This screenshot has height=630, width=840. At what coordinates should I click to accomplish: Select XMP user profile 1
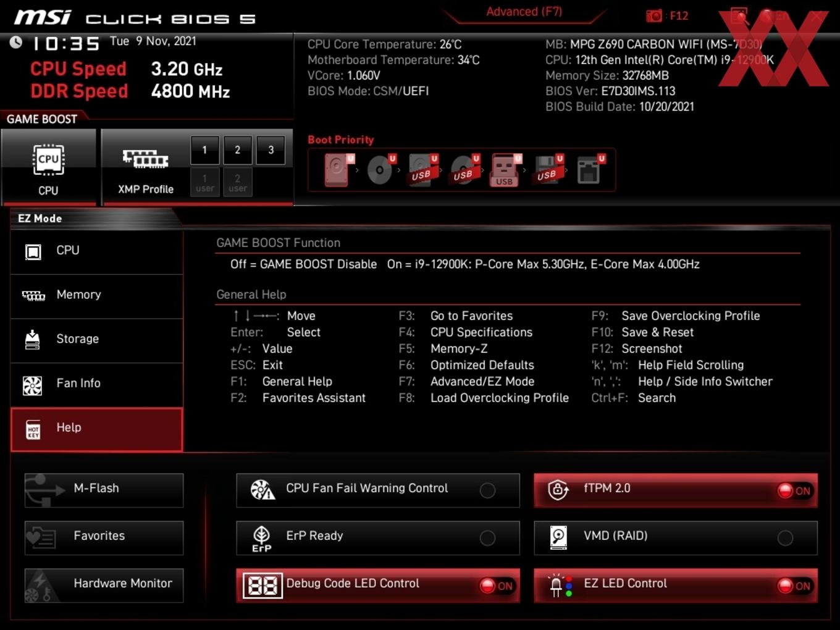point(204,182)
